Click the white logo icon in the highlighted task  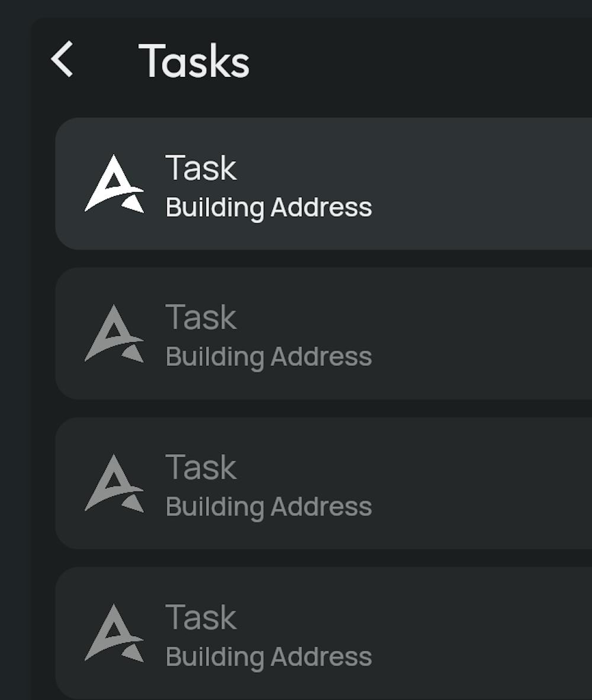tap(114, 184)
